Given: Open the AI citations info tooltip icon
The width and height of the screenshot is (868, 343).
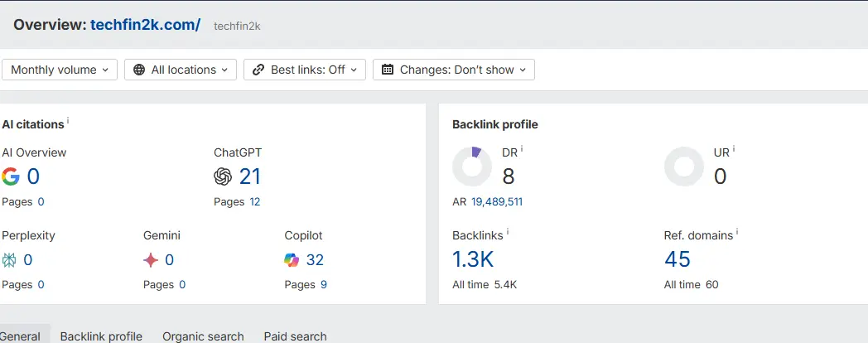Looking at the screenshot, I should (68, 121).
